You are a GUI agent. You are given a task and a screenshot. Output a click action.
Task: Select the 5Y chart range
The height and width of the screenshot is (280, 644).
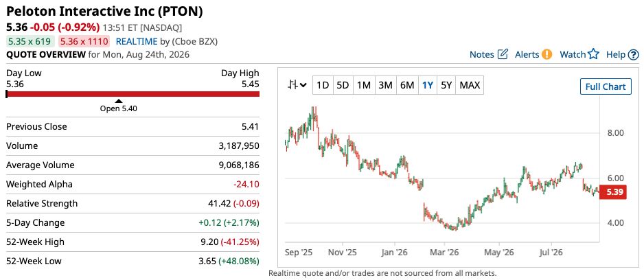coord(446,85)
